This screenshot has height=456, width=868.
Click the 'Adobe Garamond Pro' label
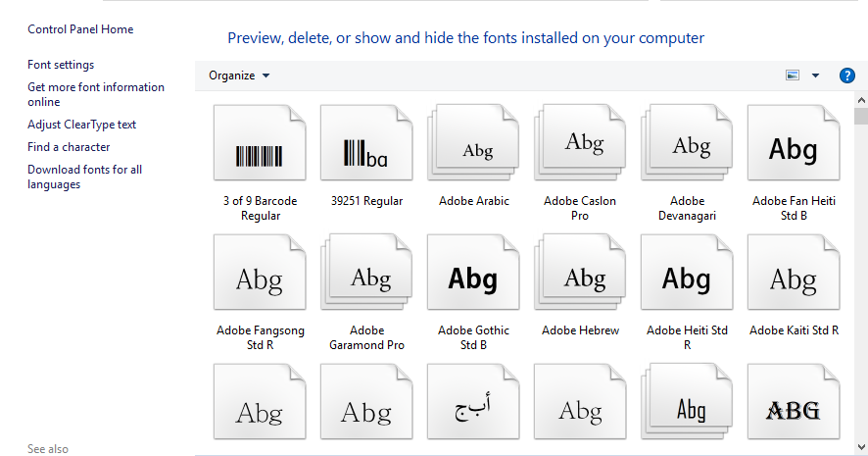click(366, 337)
